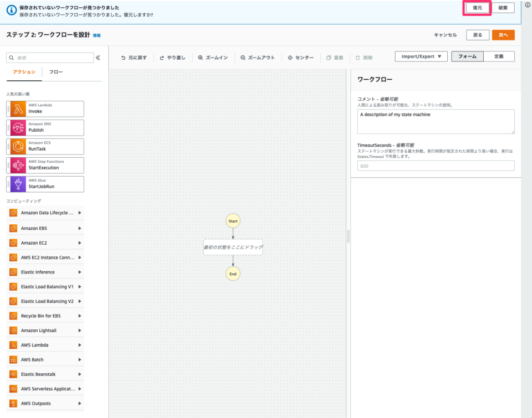
Task: Click the AWS Lambda Invoke icon
Action: click(x=18, y=109)
